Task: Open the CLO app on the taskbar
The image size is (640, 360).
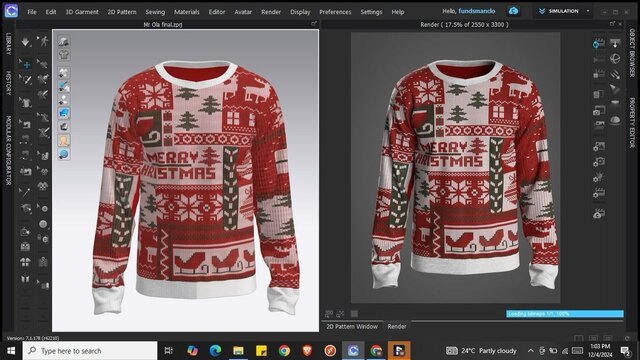Action: click(353, 350)
